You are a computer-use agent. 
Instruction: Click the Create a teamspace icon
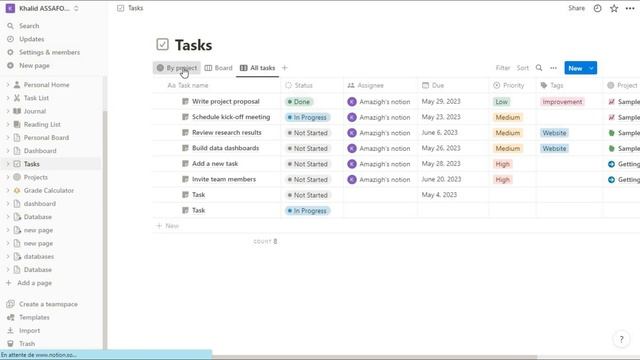11,304
